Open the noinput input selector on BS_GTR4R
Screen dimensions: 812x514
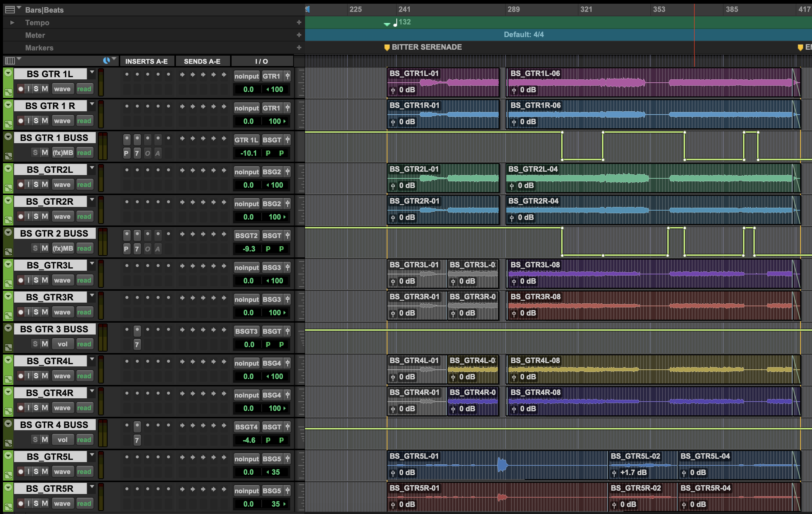247,395
